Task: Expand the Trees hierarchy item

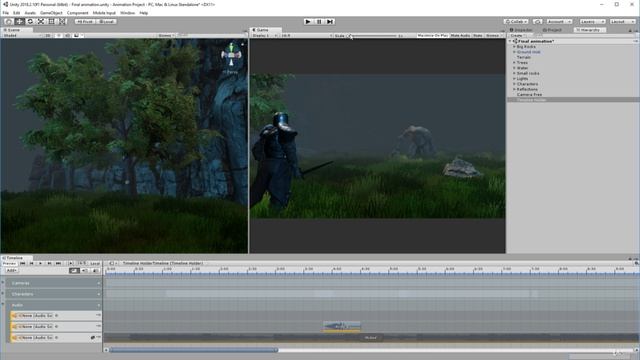Action: 514,62
